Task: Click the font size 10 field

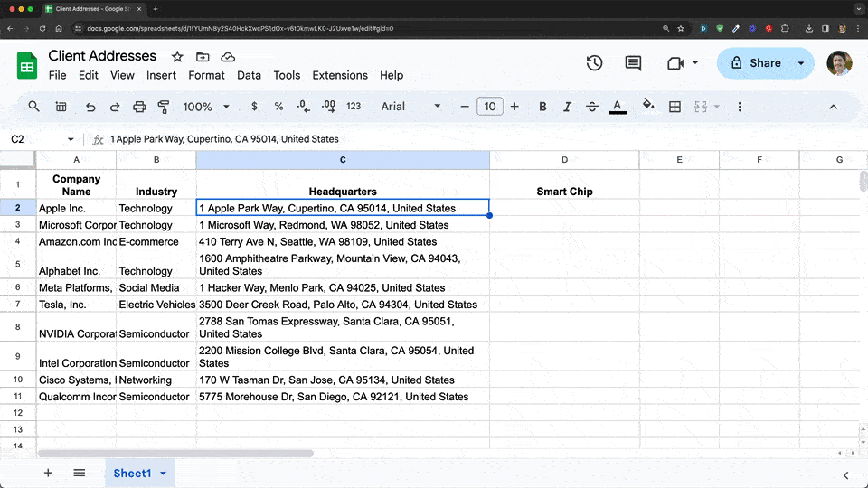Action: 490,107
